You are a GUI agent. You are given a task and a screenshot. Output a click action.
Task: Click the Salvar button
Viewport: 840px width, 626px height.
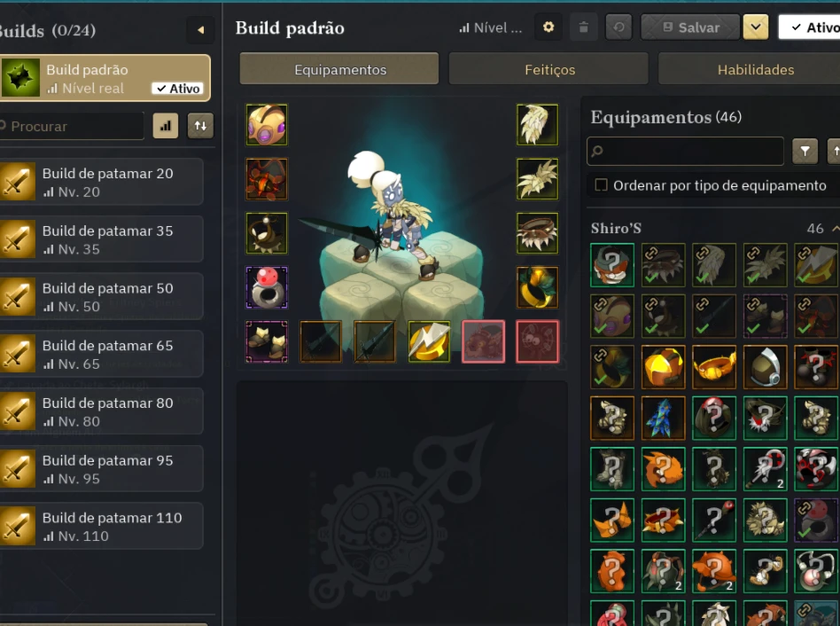tap(690, 27)
